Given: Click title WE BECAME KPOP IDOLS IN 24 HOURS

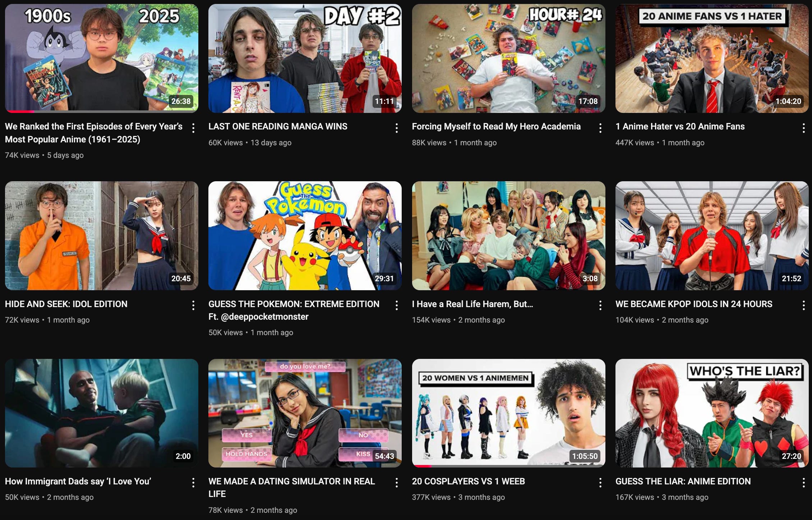Looking at the screenshot, I should pyautogui.click(x=693, y=304).
